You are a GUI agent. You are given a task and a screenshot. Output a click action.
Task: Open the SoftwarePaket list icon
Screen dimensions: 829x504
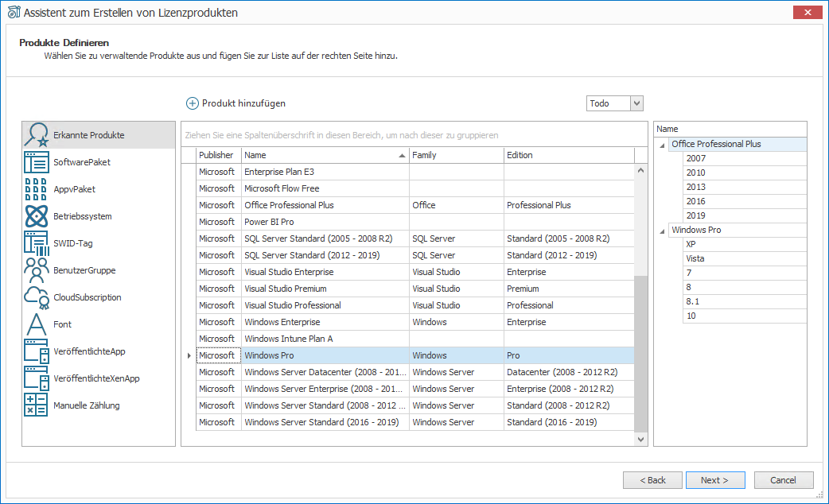click(37, 162)
